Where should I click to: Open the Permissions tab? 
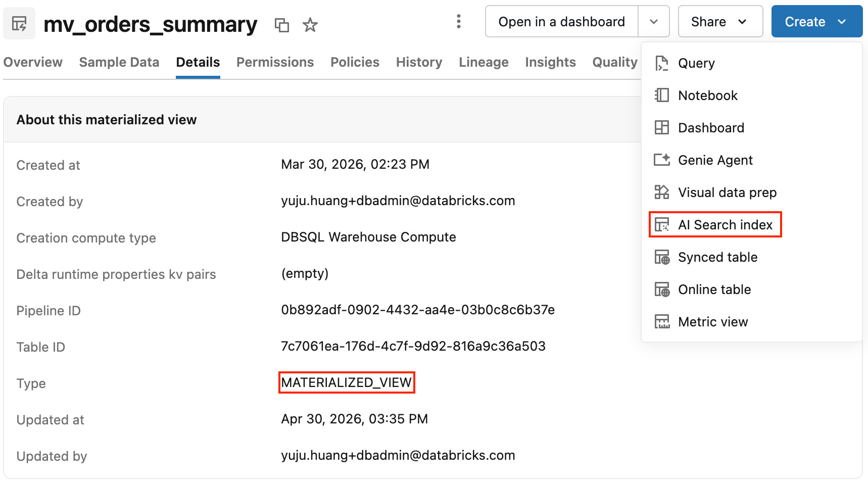[x=275, y=62]
